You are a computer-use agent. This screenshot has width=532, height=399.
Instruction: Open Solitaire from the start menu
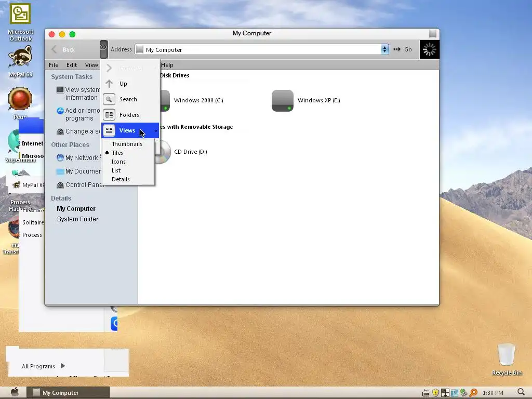[33, 222]
